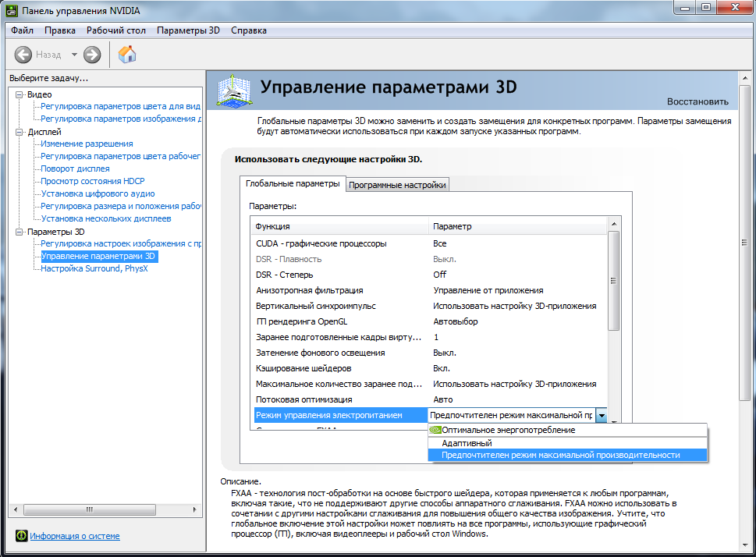The image size is (756, 557).
Task: Select ГП рендеринга OpenGL row
Action: tap(429, 321)
